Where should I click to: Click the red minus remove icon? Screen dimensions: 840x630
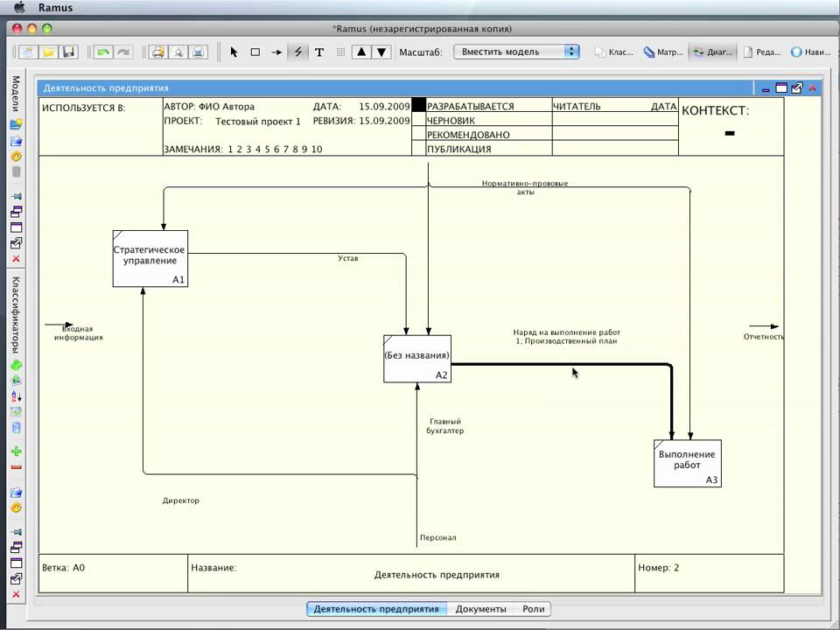point(16,467)
